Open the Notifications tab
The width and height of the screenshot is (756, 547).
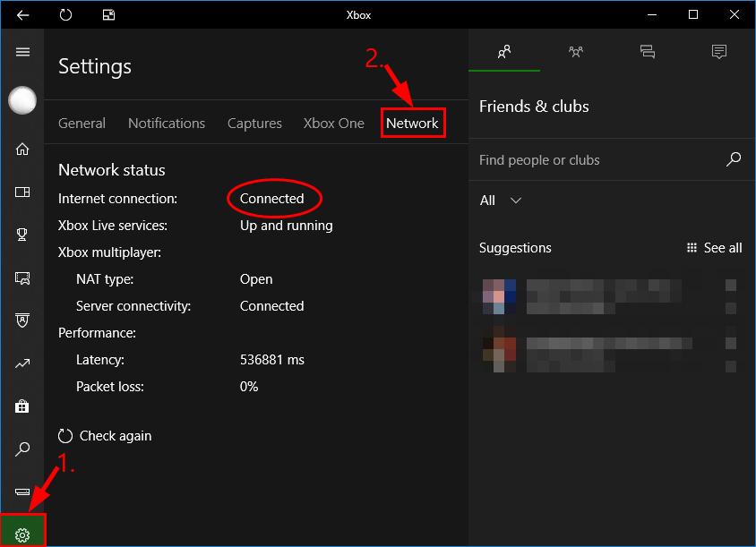167,123
